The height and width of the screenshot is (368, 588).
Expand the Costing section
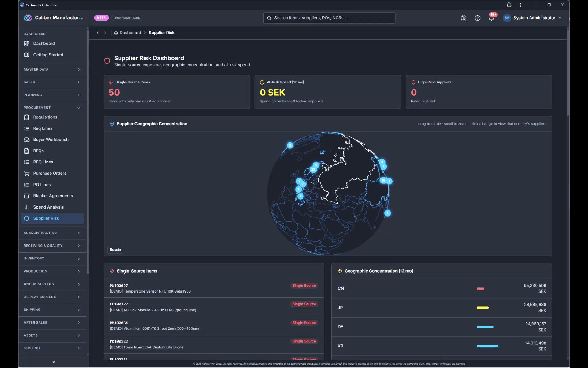tap(52, 348)
